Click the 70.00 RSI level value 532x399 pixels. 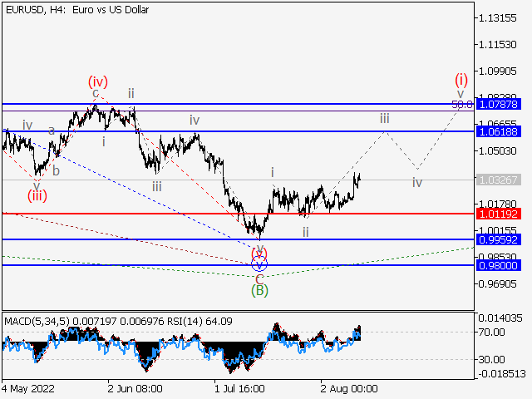(493, 332)
